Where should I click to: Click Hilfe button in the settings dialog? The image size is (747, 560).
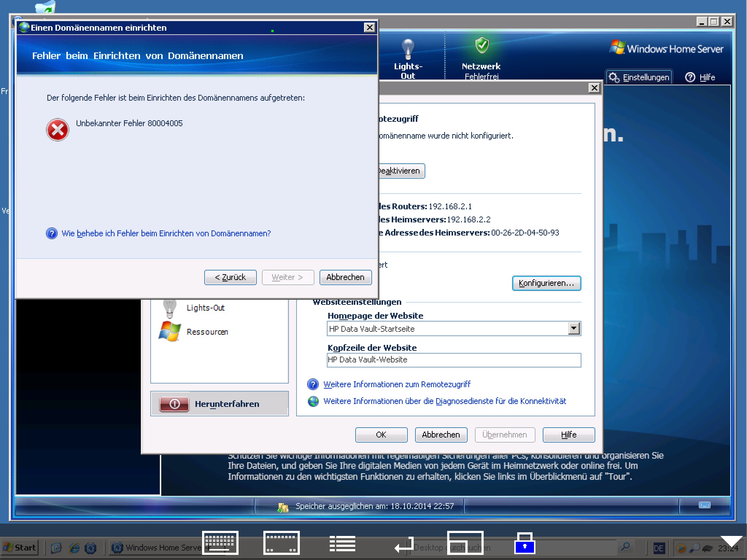click(569, 435)
